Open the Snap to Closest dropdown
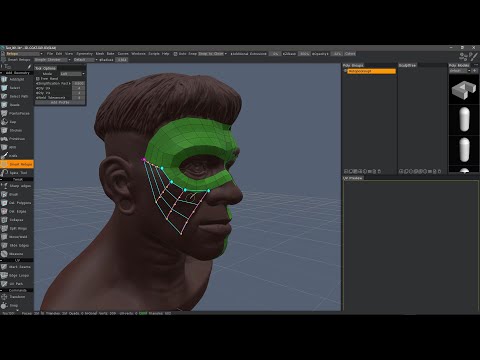Screen dimensions: 480x360 (x=212, y=54)
